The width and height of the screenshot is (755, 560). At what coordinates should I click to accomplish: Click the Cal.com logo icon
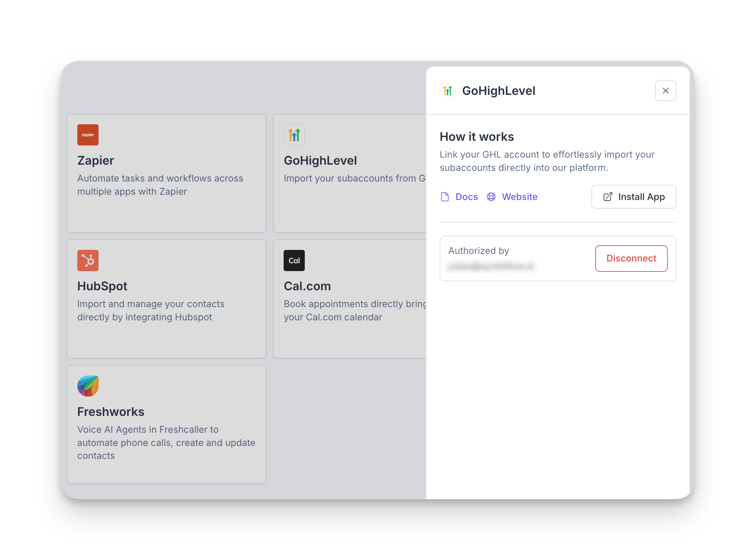[294, 260]
